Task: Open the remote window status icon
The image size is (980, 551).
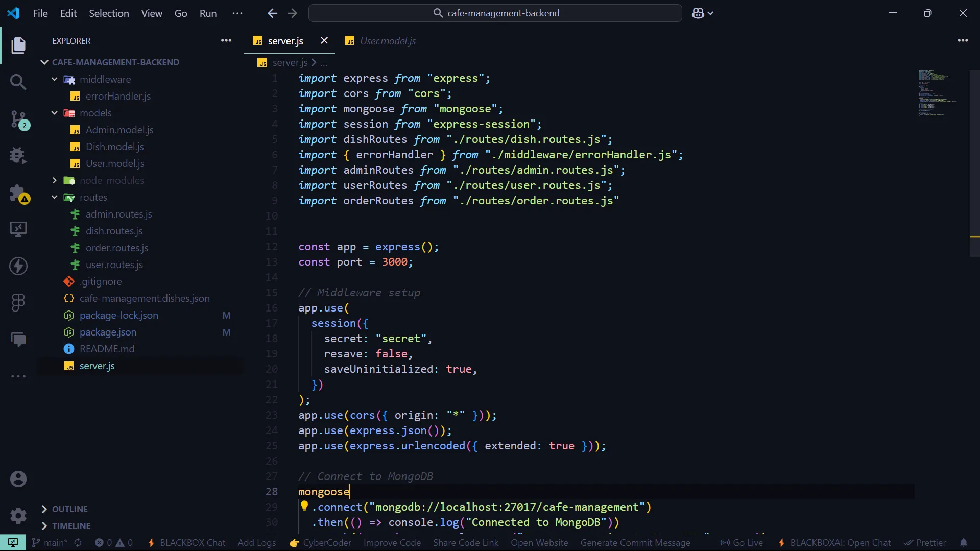Action: pos(13,543)
